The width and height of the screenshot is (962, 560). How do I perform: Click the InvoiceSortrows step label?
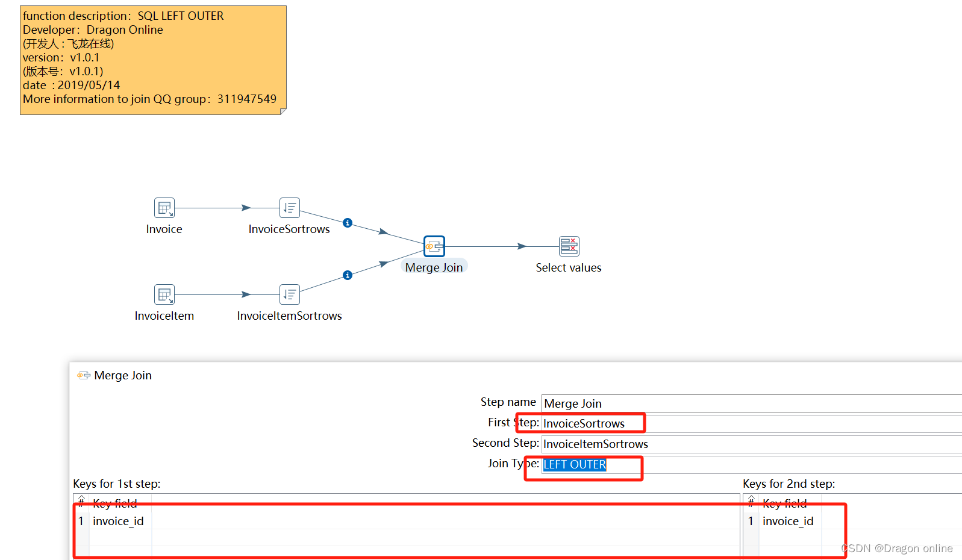(x=289, y=229)
